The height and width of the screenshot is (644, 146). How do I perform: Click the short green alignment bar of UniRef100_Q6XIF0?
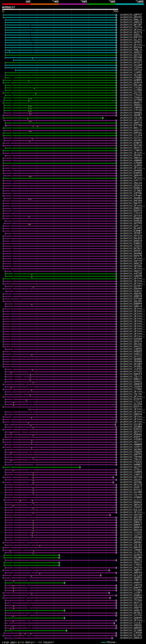click(x=42, y=467)
